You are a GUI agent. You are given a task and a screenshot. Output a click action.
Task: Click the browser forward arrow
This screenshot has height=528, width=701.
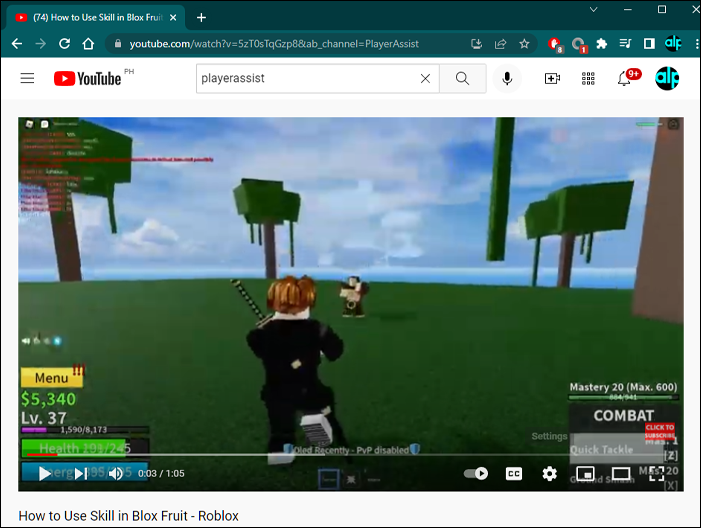(41, 44)
